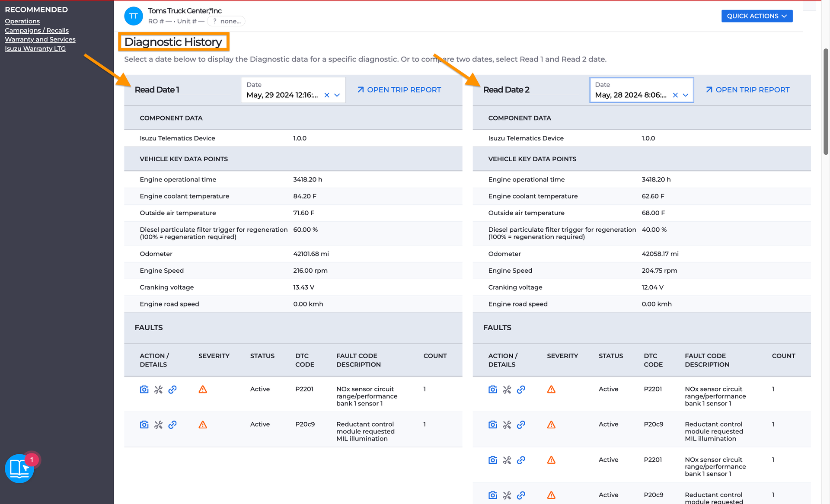Open camera snapshot for first P2201 under Read Date 2

(493, 389)
